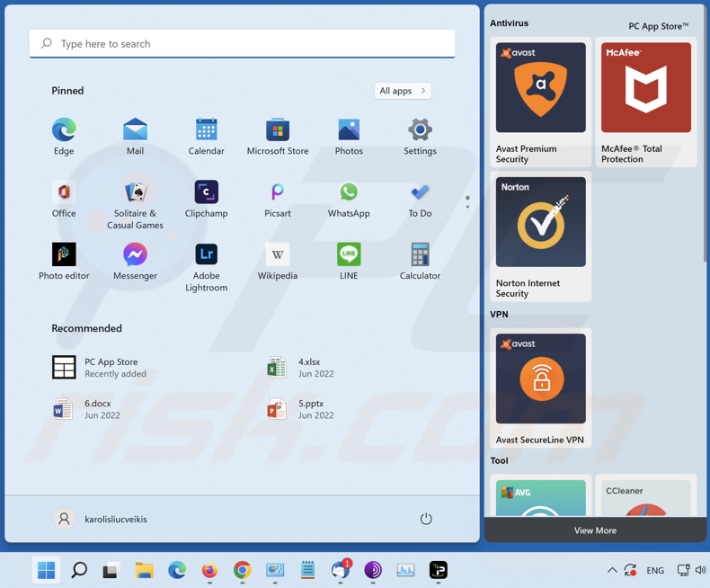
Task: Open the Calculator app
Action: [420, 261]
